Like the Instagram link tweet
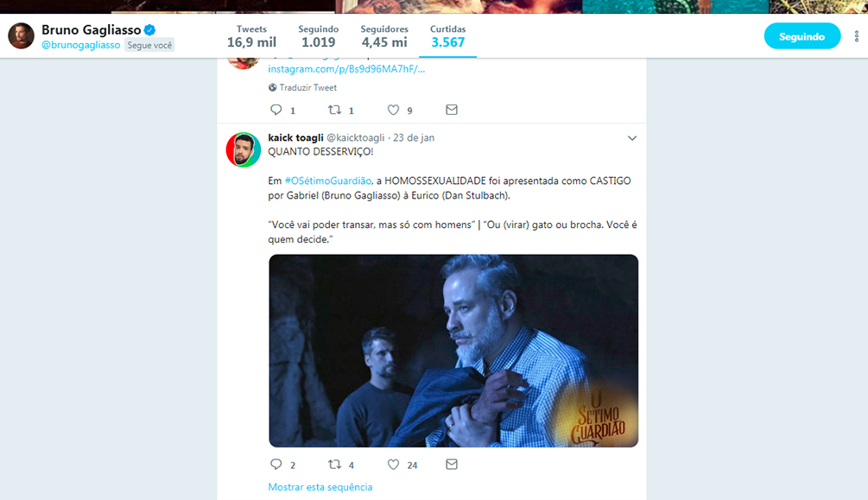This screenshot has width=868, height=500. [x=394, y=110]
